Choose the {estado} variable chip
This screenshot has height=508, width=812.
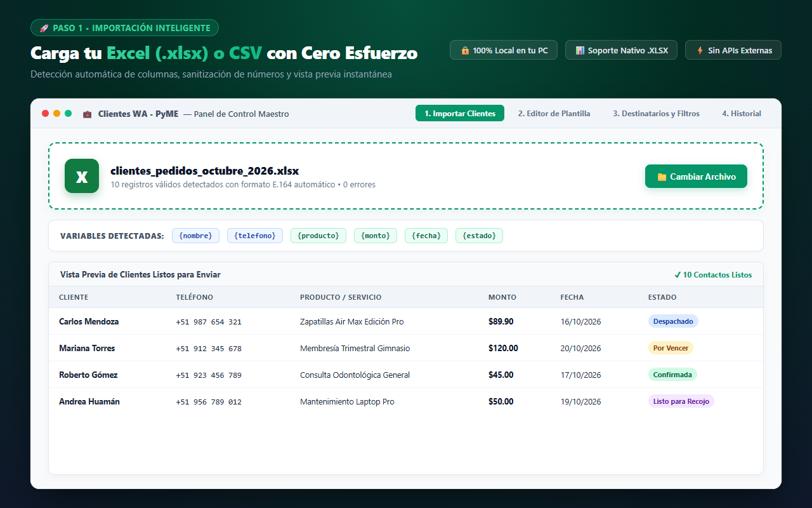pos(480,236)
